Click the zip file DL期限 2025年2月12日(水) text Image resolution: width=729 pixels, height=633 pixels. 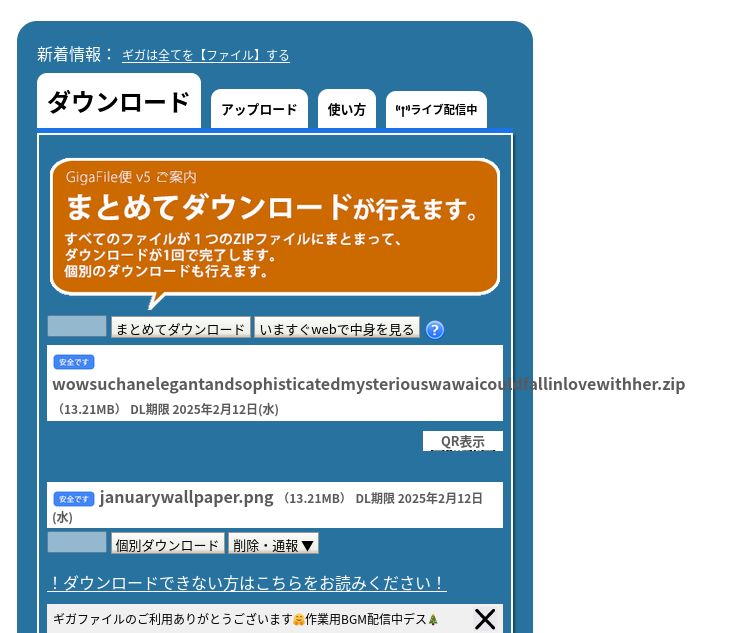point(204,409)
